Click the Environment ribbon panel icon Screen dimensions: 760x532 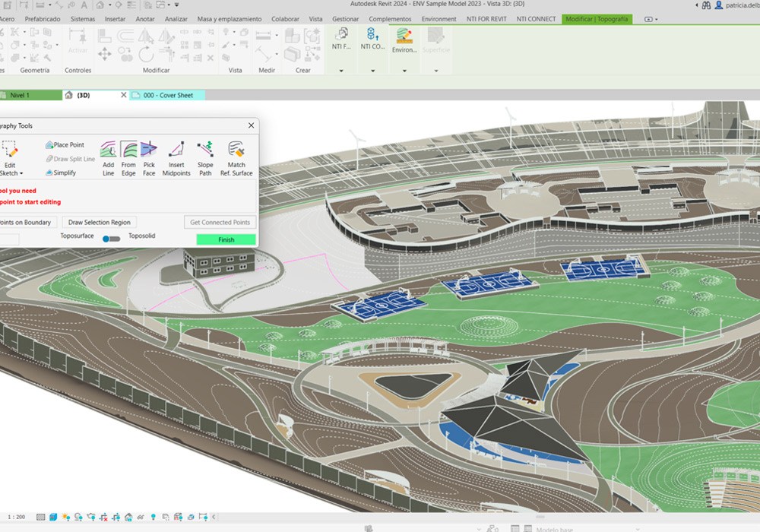[x=404, y=40]
